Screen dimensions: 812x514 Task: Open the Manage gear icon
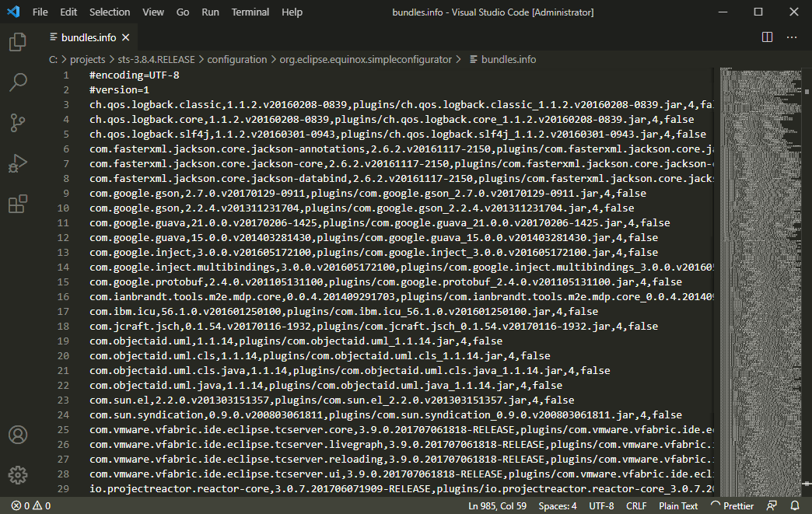click(18, 475)
